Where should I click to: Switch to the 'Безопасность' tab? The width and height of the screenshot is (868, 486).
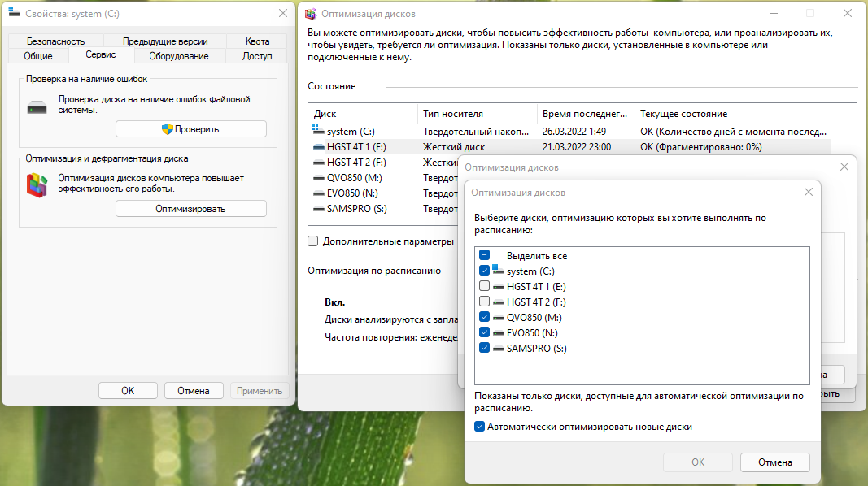coord(55,41)
